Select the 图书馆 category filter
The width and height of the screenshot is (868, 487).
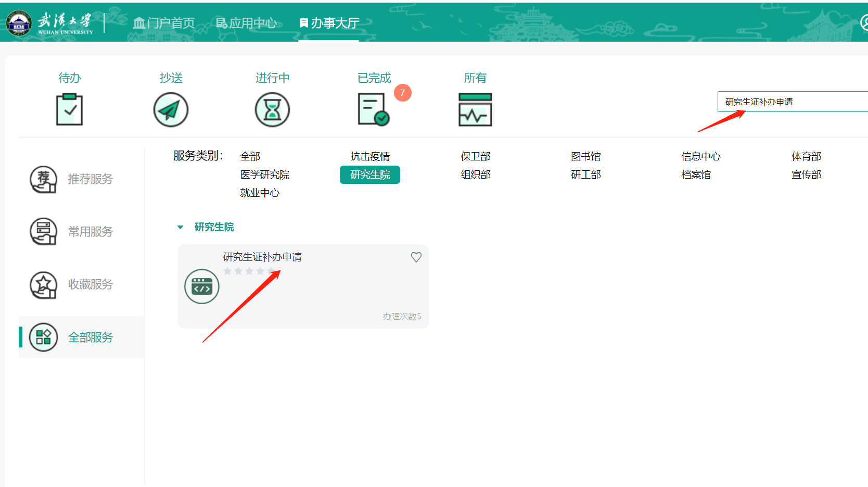[585, 156]
